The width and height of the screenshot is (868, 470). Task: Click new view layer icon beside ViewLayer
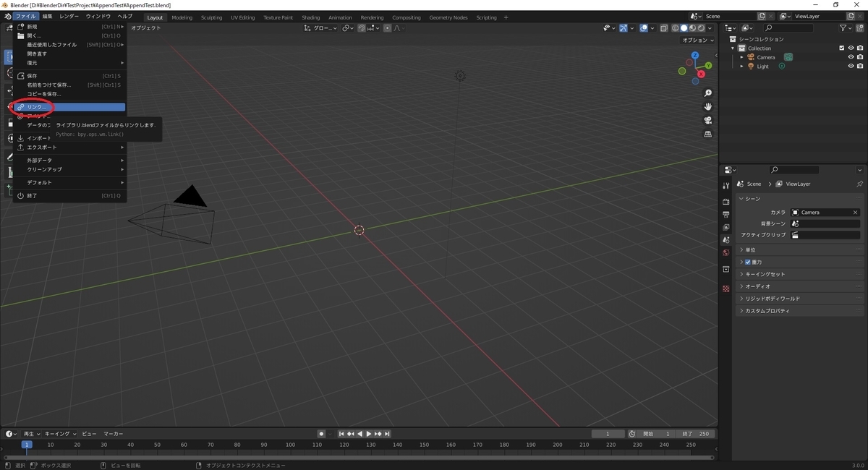pos(850,16)
